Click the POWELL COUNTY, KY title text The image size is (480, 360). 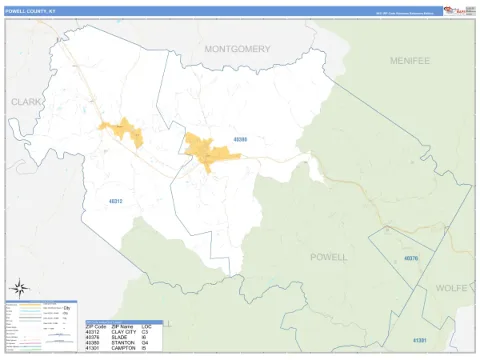30,11
